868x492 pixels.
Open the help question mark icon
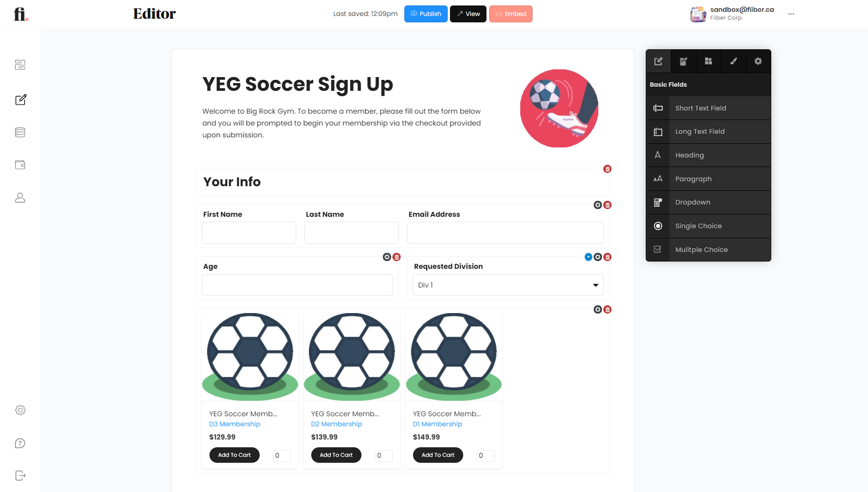click(x=20, y=443)
